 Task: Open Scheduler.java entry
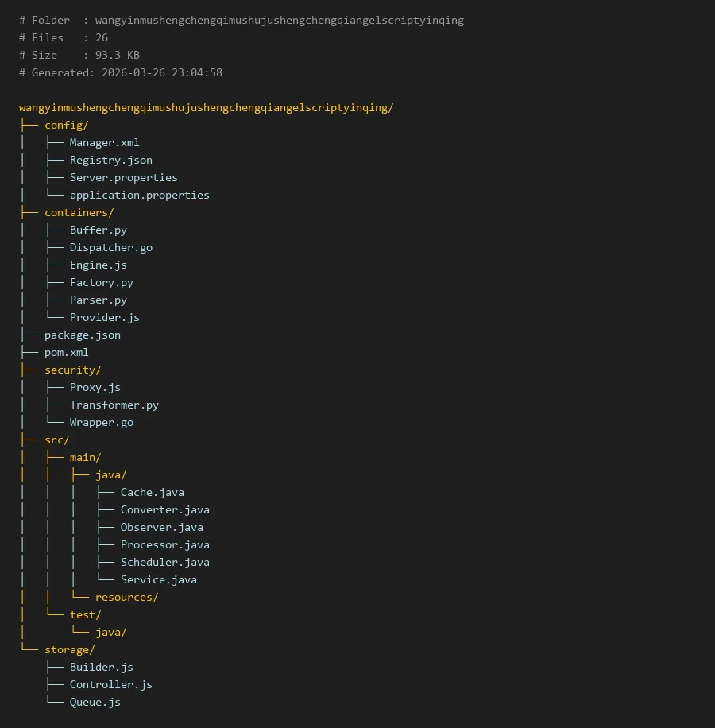click(164, 562)
